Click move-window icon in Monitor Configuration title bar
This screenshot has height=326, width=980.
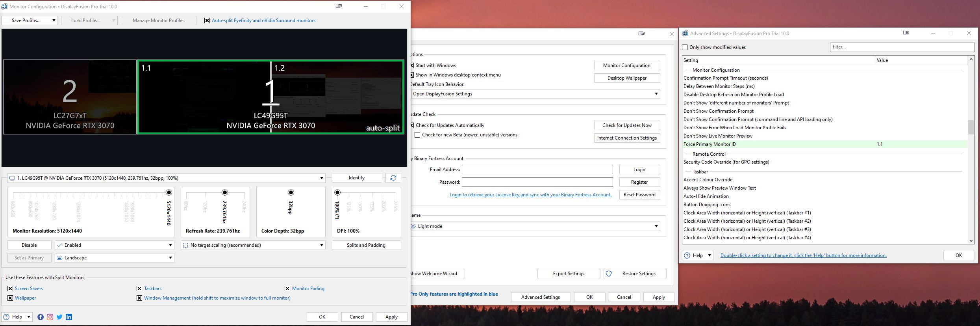(339, 6)
